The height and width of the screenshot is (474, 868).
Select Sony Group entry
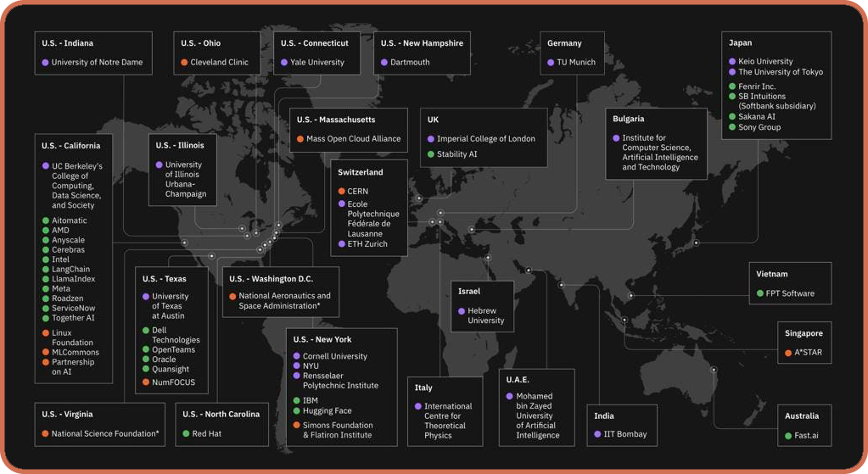(x=759, y=127)
